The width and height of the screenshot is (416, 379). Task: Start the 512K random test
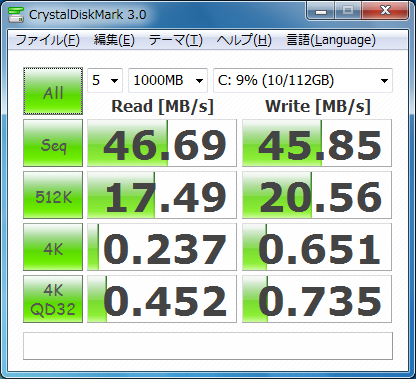click(53, 195)
